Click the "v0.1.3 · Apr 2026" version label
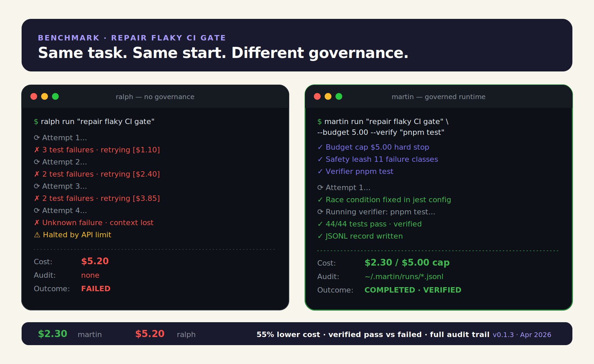This screenshot has height=364, width=594. pos(522,335)
